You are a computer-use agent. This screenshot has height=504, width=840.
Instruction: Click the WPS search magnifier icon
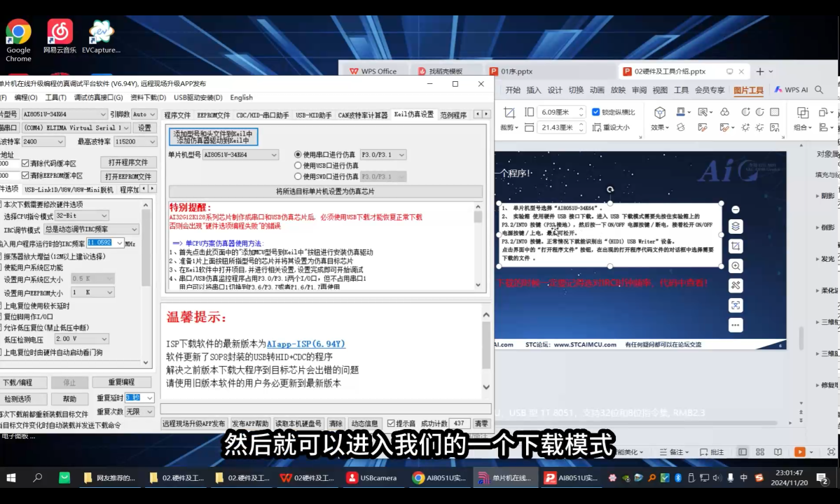click(x=818, y=90)
